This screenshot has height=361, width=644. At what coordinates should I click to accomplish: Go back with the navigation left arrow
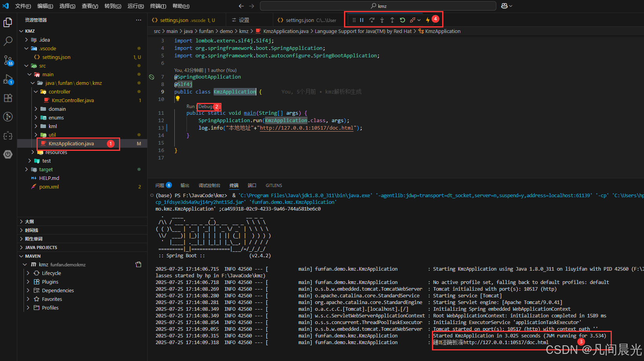click(241, 6)
